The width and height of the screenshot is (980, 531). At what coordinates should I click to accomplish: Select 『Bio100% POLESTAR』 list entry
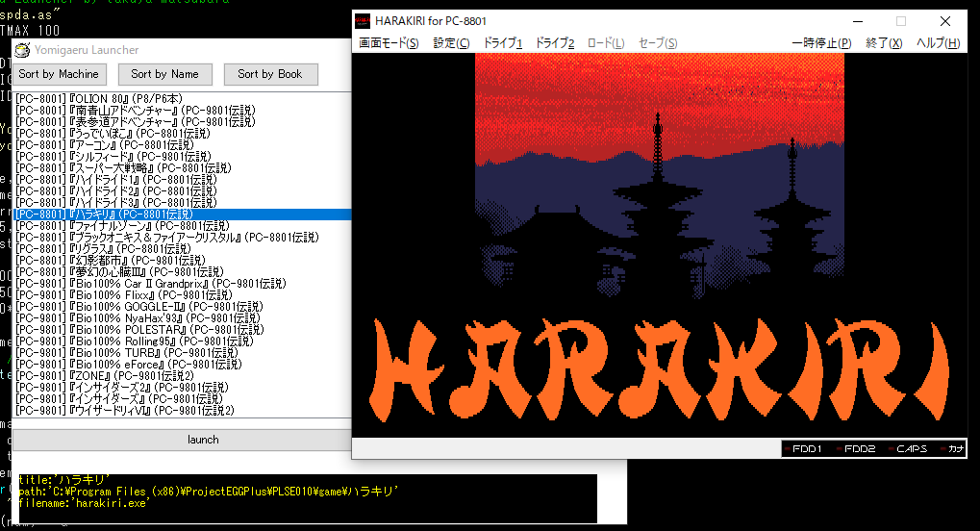pos(182,330)
